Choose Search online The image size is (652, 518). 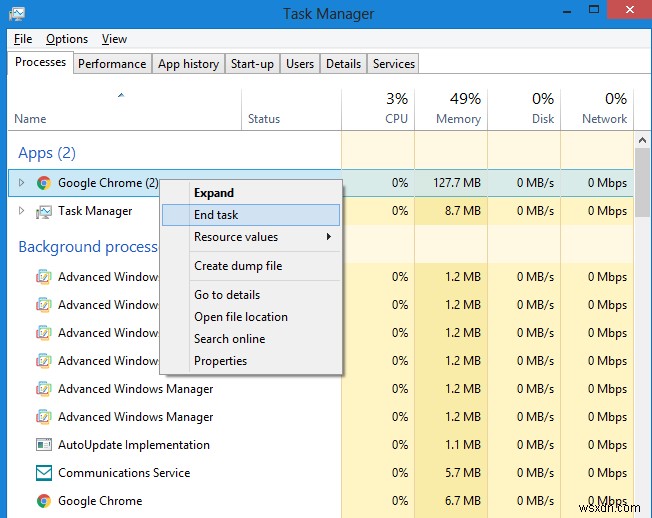251,339
